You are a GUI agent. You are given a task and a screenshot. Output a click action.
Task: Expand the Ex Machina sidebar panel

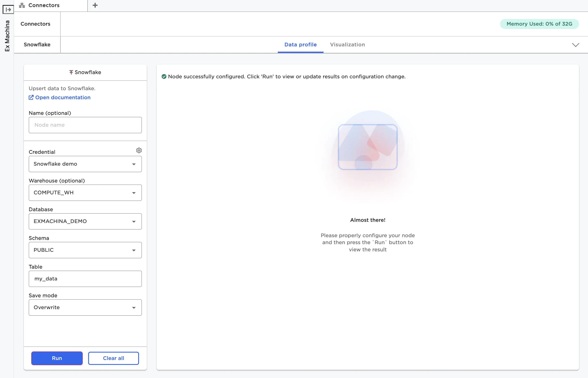click(x=8, y=10)
